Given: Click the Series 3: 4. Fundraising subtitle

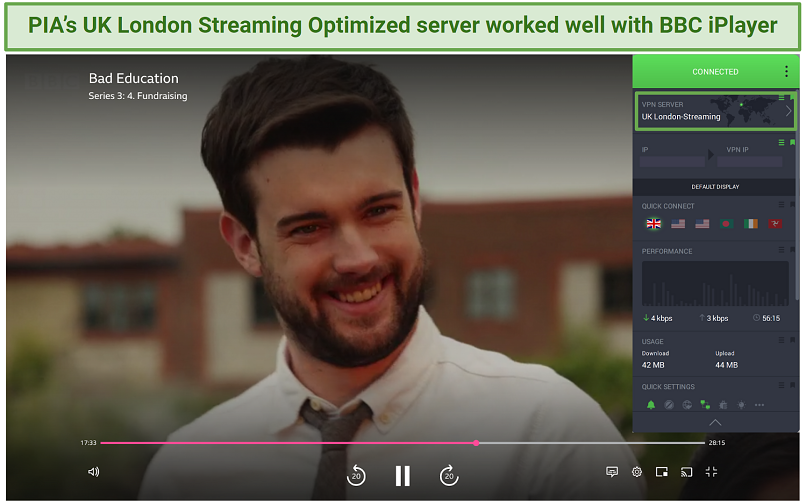Looking at the screenshot, I should coord(138,96).
